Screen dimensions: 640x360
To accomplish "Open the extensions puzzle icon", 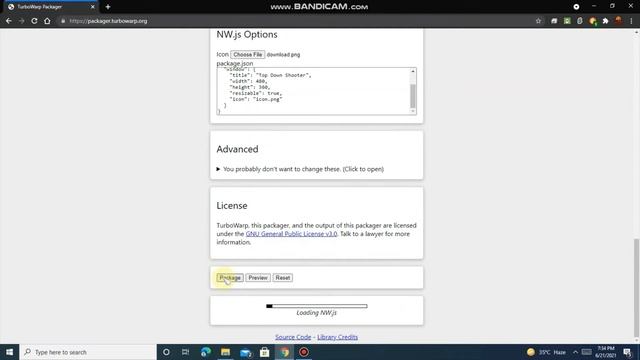I will pos(606,21).
